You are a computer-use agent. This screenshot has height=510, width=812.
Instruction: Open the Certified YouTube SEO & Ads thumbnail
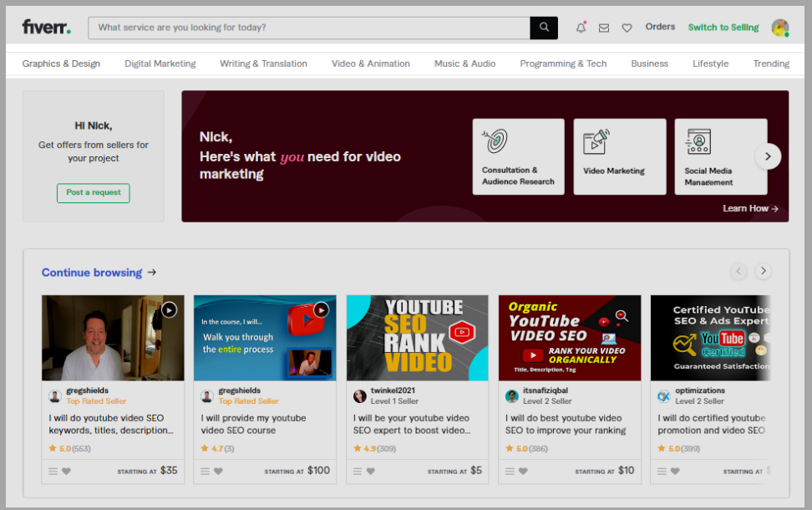coord(710,338)
